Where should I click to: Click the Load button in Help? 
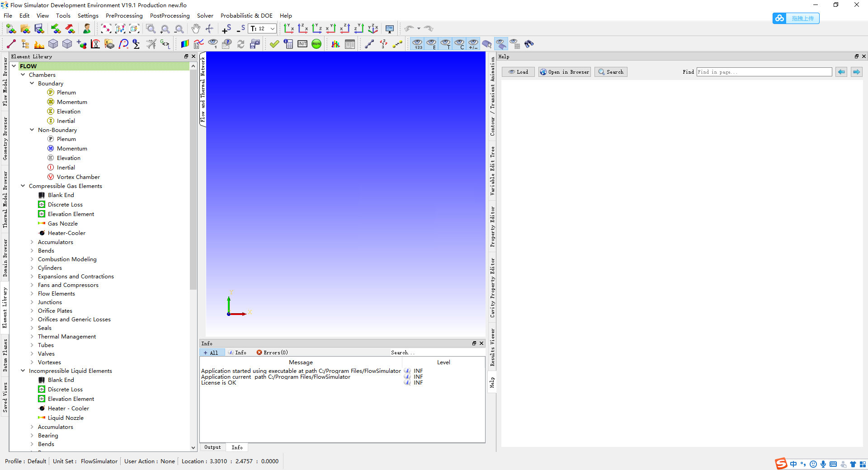click(519, 72)
